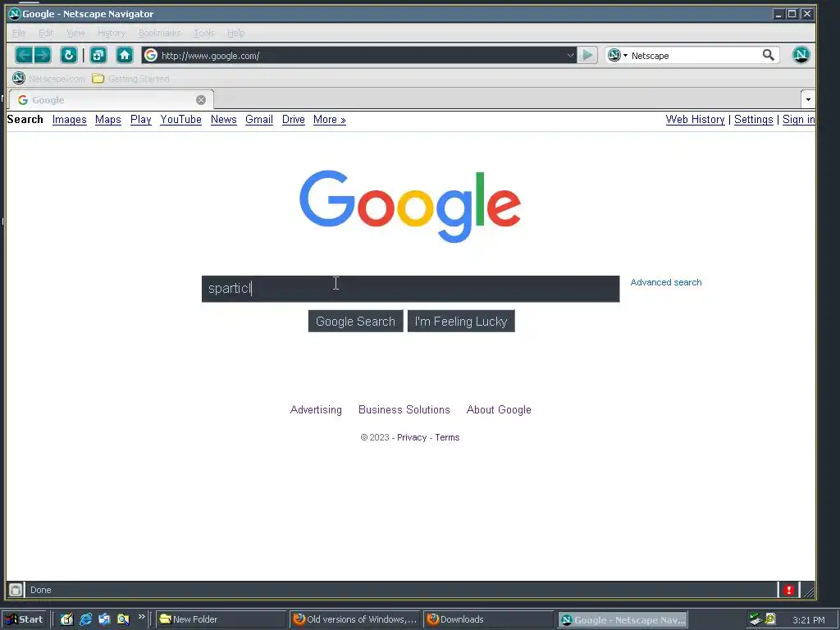The width and height of the screenshot is (840, 630).
Task: Open the More » link
Action: coord(330,120)
